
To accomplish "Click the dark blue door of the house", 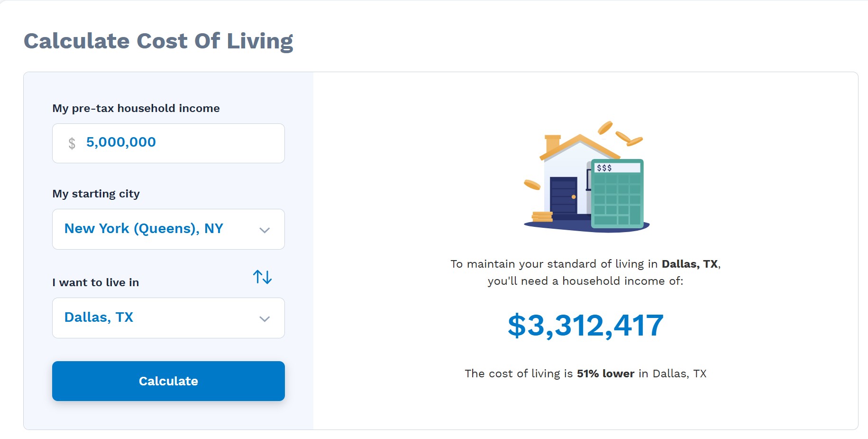I will pyautogui.click(x=563, y=196).
